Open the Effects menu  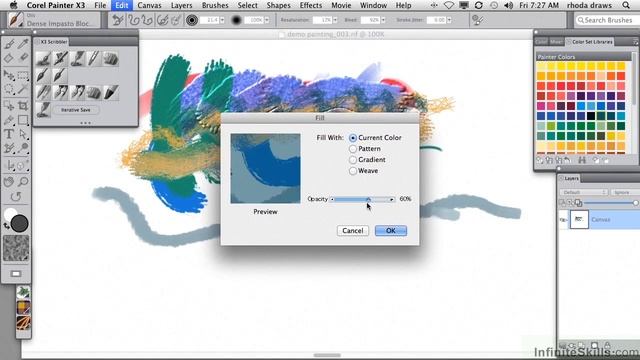(311, 5)
